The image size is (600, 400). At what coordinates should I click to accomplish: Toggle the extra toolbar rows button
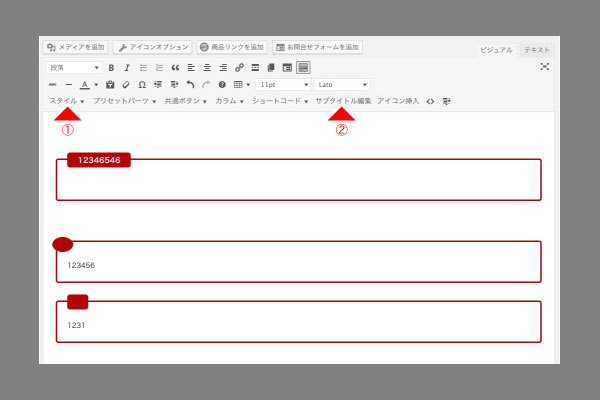pyautogui.click(x=303, y=68)
